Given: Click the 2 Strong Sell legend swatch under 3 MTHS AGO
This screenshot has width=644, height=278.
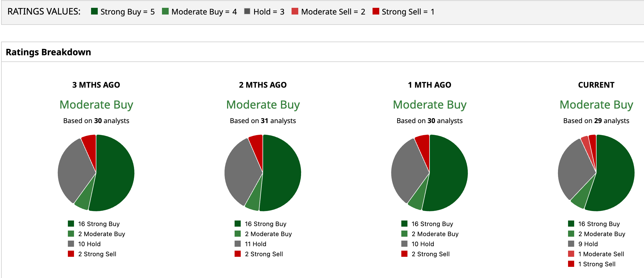Looking at the screenshot, I should [x=71, y=254].
